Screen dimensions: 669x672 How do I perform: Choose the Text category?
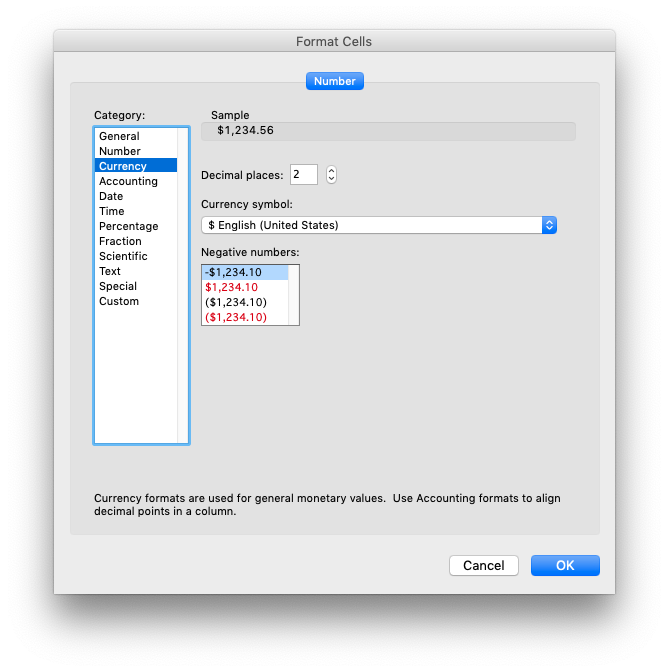tap(135, 271)
